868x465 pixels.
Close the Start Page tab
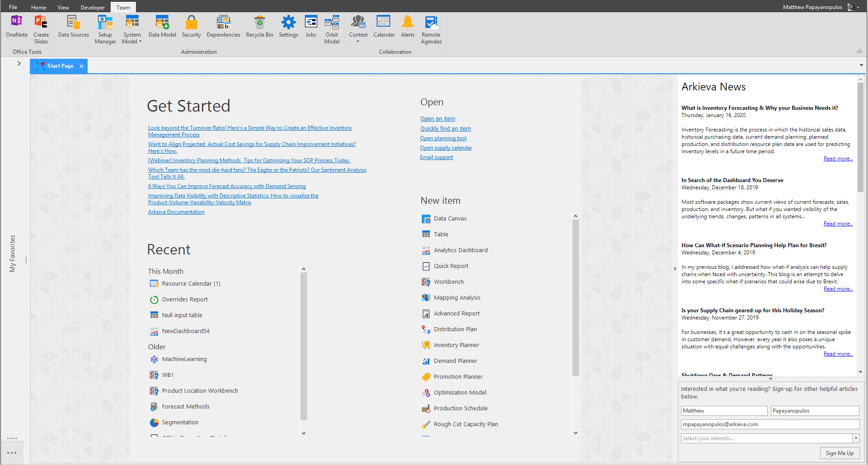click(82, 66)
